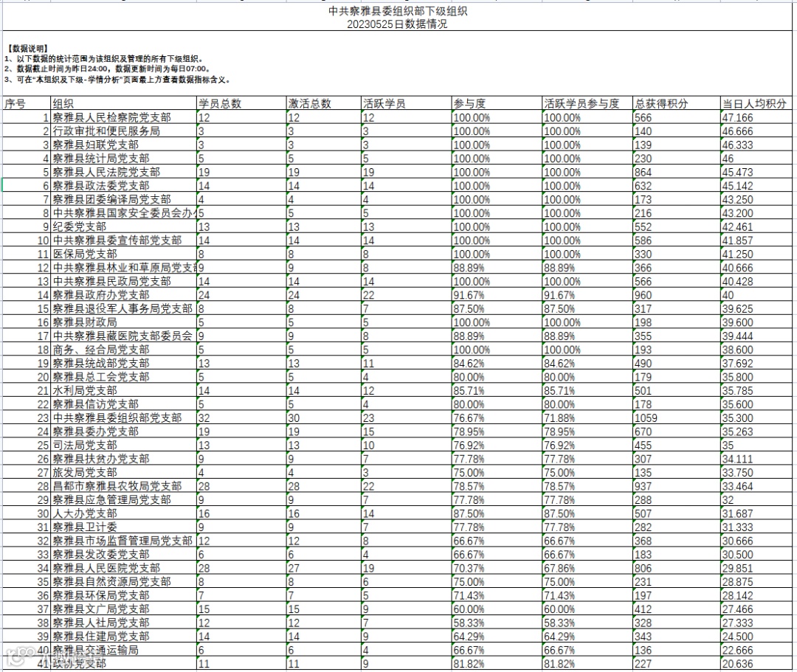The image size is (797, 672).
Task: Select daily average value 47.166
Action: point(756,117)
